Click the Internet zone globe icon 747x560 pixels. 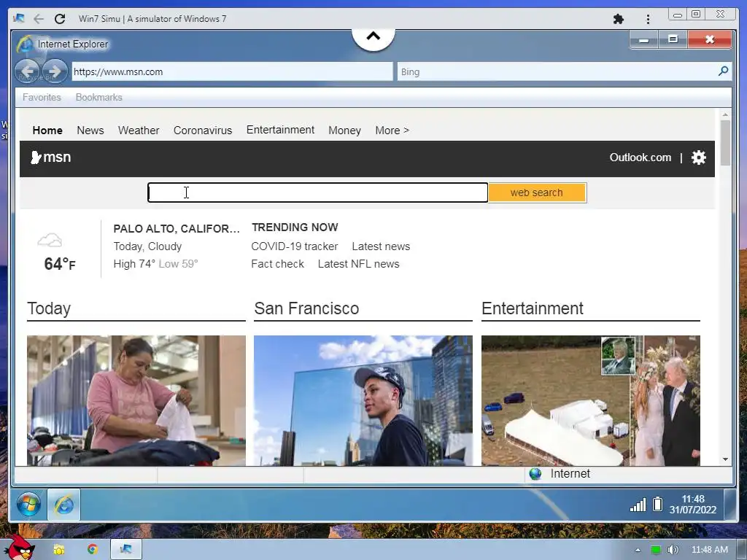(535, 474)
